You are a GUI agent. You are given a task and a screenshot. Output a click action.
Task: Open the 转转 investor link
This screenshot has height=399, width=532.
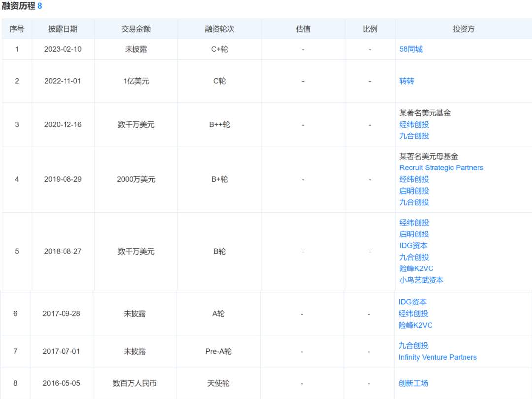(406, 81)
